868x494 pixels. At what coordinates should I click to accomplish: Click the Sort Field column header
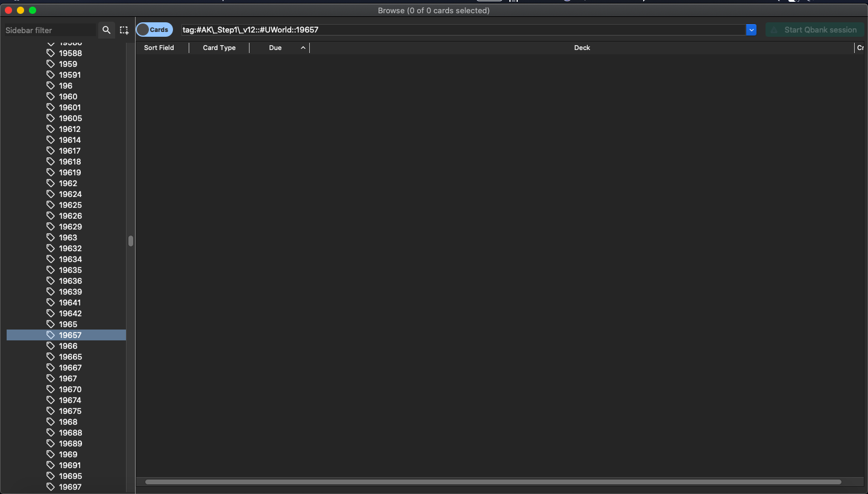(x=159, y=48)
